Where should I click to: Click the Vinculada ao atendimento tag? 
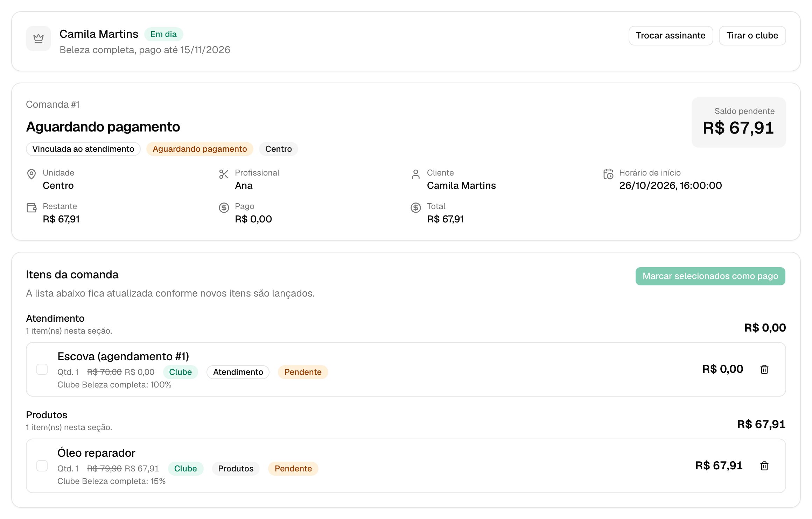(83, 149)
